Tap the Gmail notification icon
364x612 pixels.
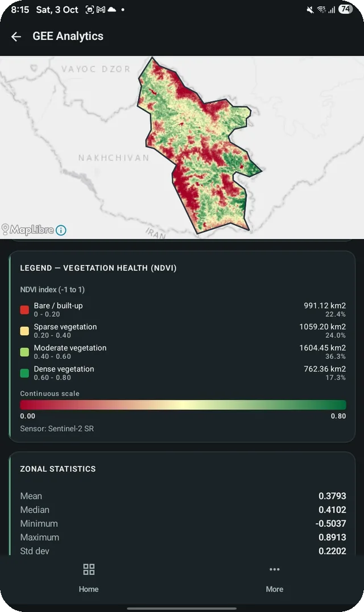(101, 10)
